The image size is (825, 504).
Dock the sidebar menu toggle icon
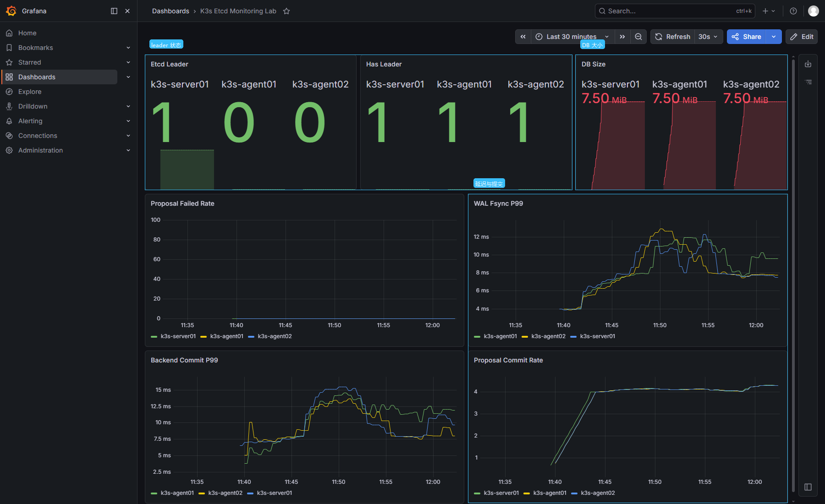[x=114, y=11]
